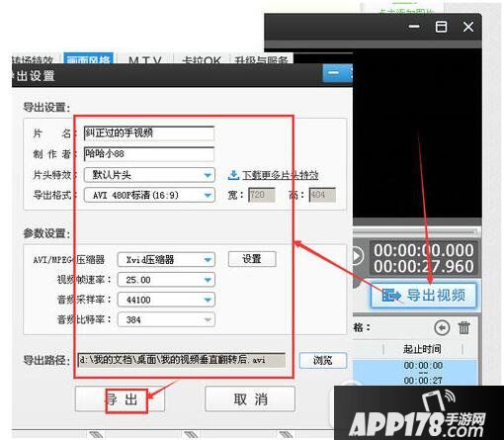Expand the 片头特效 dropdown
The image size is (504, 440).
point(149,175)
